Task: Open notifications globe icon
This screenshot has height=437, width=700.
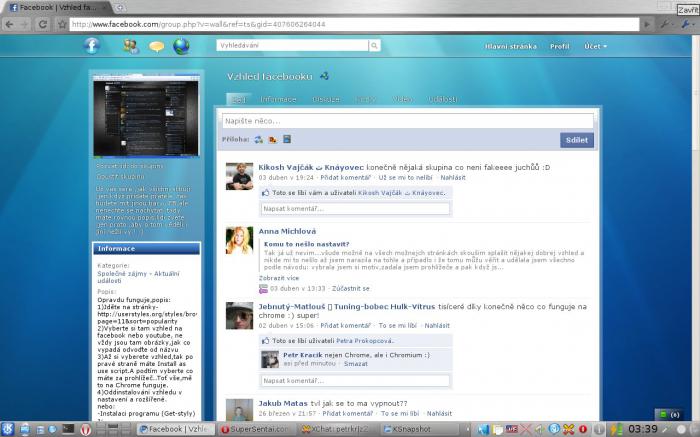Action: click(181, 46)
